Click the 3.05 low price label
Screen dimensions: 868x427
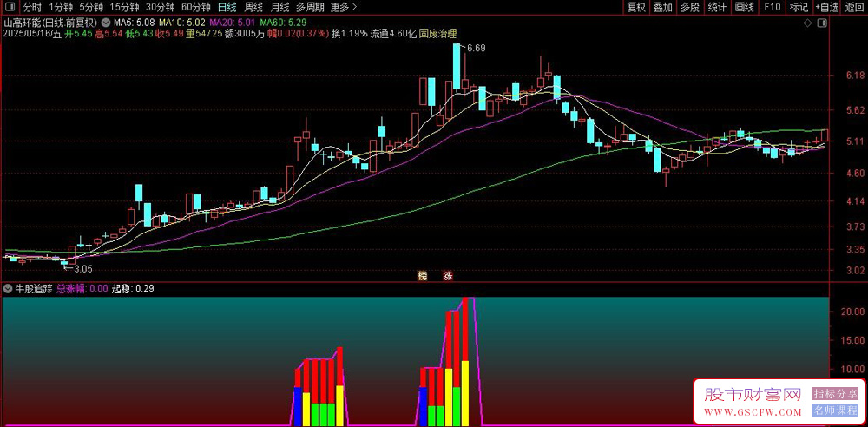(x=83, y=268)
